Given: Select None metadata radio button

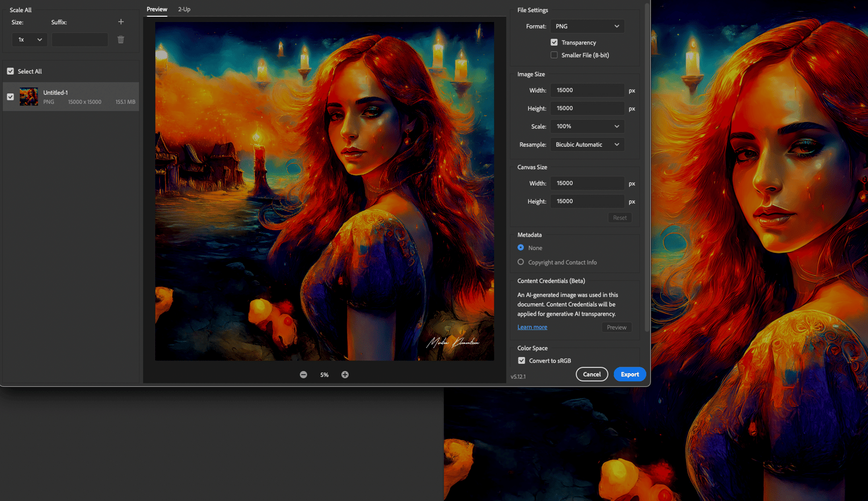Looking at the screenshot, I should [521, 248].
